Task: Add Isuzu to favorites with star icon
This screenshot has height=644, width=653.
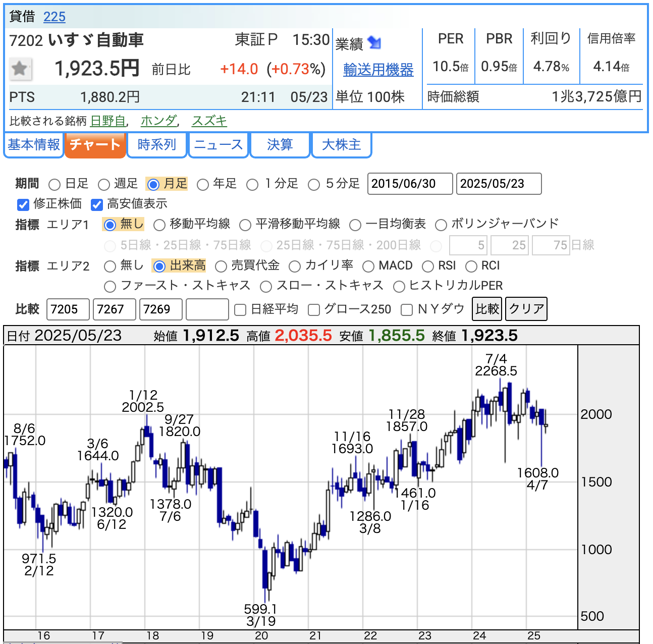Action: pos(20,69)
